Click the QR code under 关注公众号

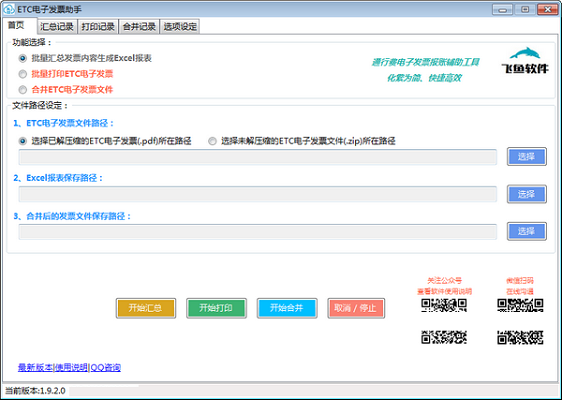point(444,305)
